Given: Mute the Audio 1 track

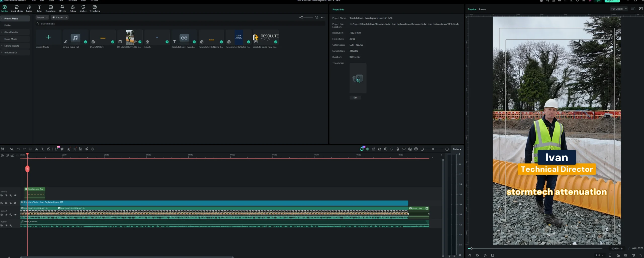Looking at the screenshot, I should (x=6, y=225).
